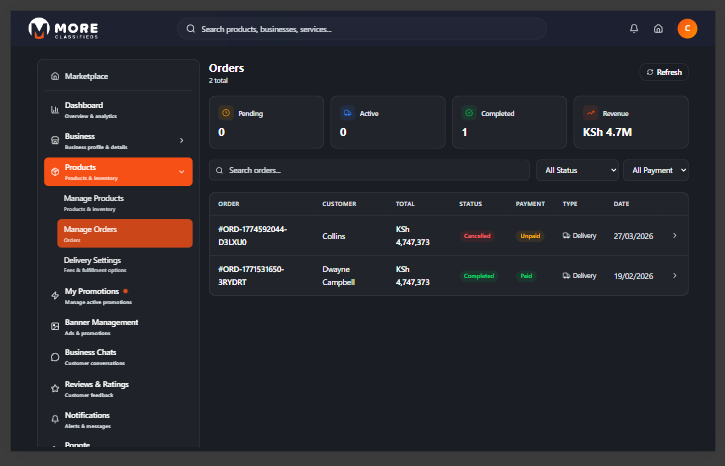The width and height of the screenshot is (725, 466).
Task: Click the home icon in top bar
Action: point(658,29)
